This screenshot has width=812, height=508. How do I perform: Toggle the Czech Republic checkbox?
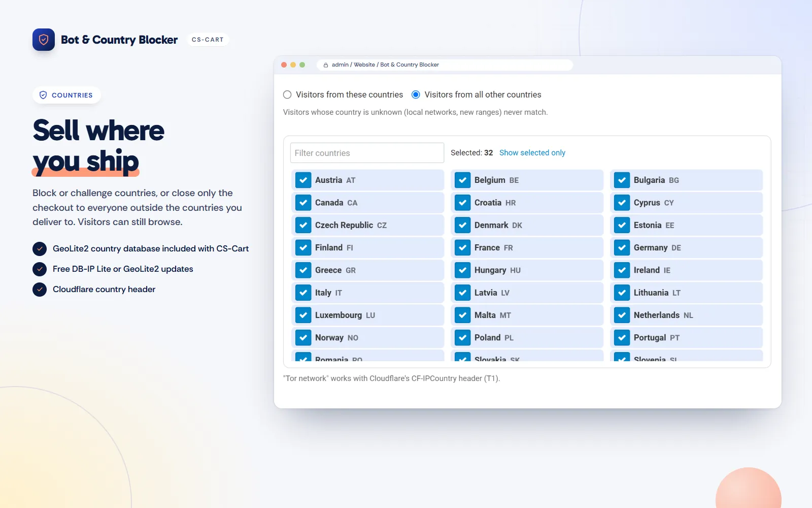coord(303,226)
